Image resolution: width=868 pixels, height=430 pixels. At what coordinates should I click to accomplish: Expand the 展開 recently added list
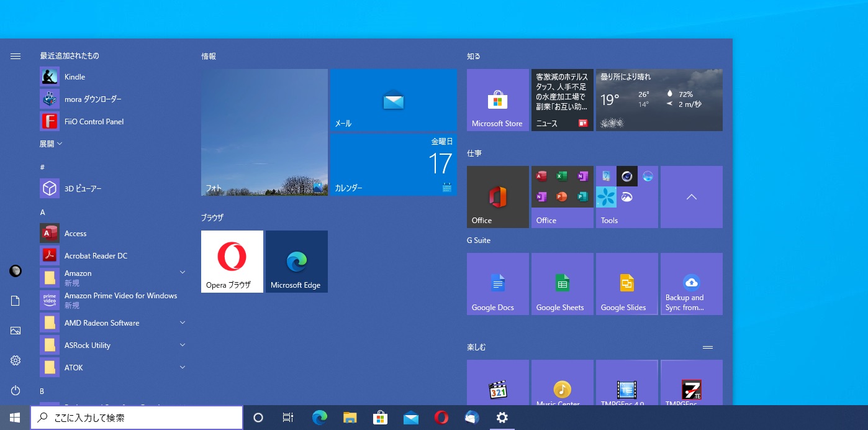click(51, 144)
